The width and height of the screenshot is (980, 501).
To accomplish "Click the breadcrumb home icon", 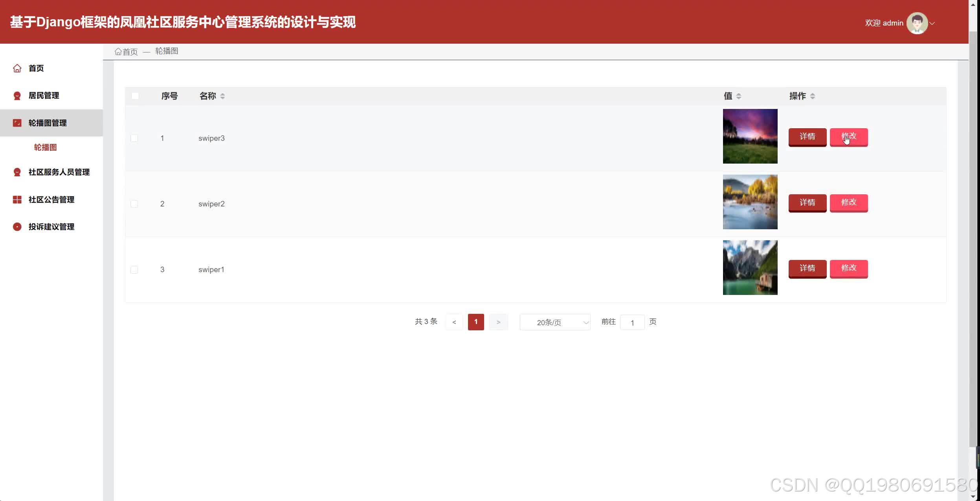I will click(118, 52).
